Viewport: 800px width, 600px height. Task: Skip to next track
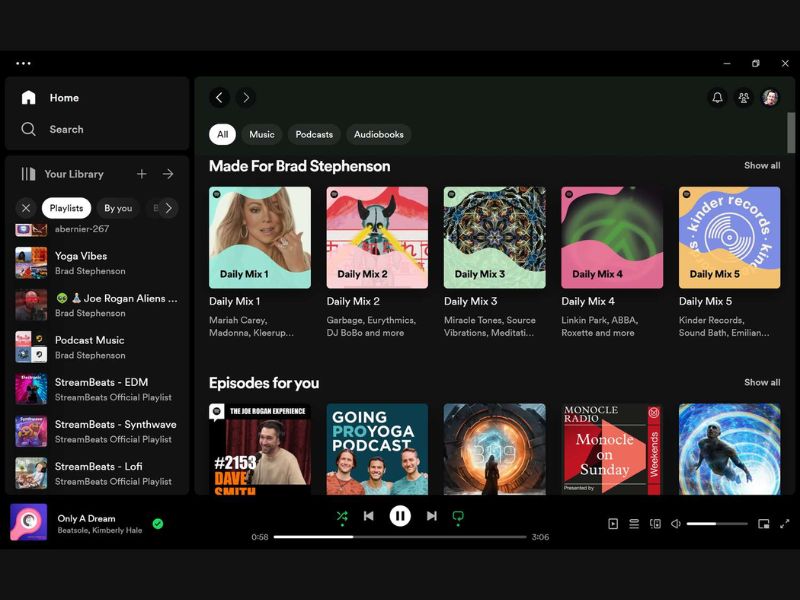[x=432, y=516]
